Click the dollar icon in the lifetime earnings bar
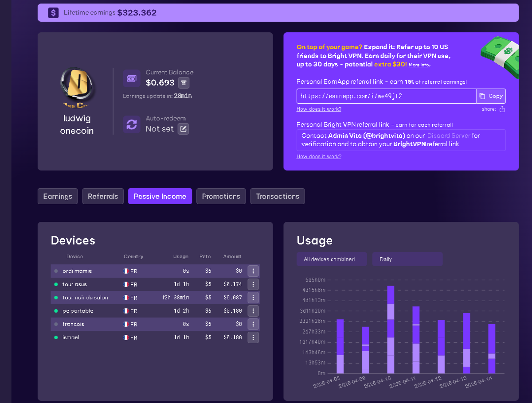This screenshot has width=532, height=403. coord(53,13)
